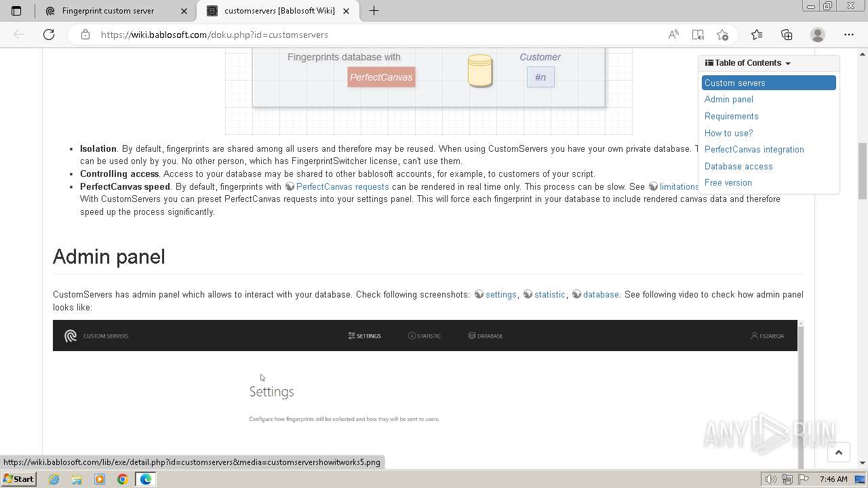Click the database cylinder icon in diagram
868x488 pixels.
click(x=480, y=71)
